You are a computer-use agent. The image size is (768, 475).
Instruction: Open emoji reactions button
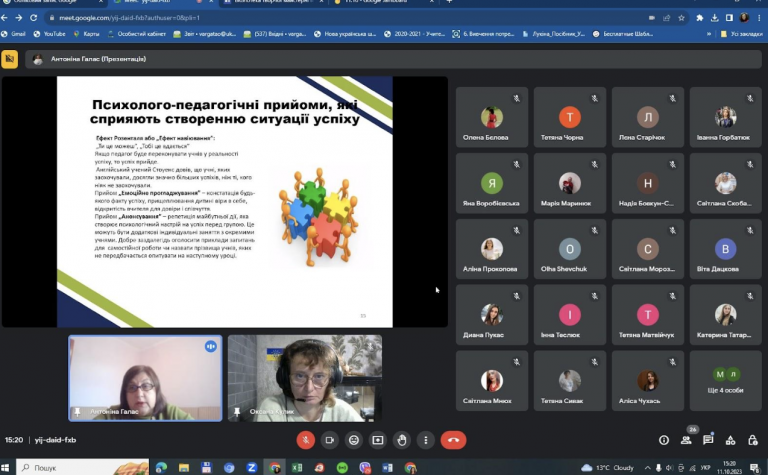tap(354, 440)
